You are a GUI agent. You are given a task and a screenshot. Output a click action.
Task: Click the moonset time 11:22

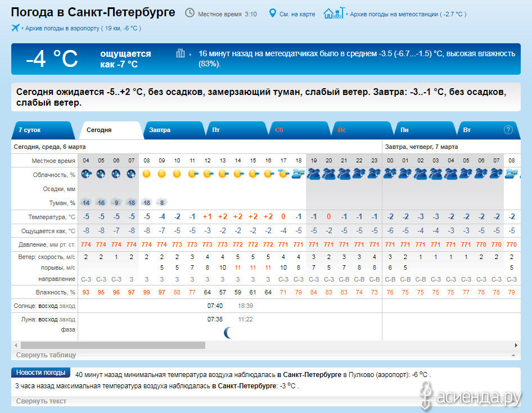(x=245, y=319)
